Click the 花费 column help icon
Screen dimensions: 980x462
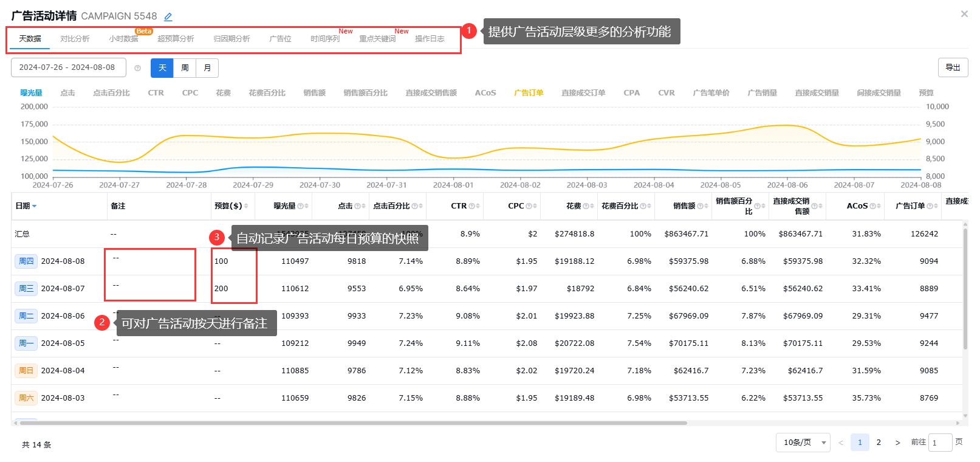tap(586, 206)
